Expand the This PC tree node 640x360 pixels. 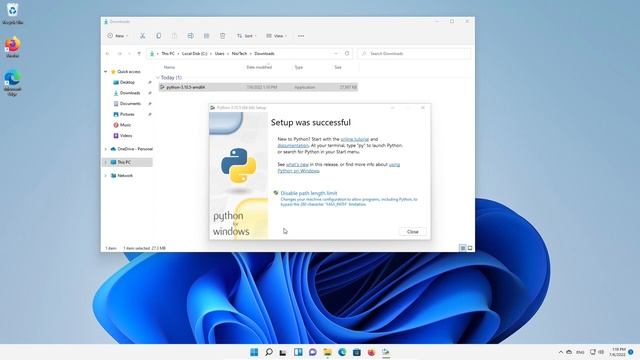[106, 162]
